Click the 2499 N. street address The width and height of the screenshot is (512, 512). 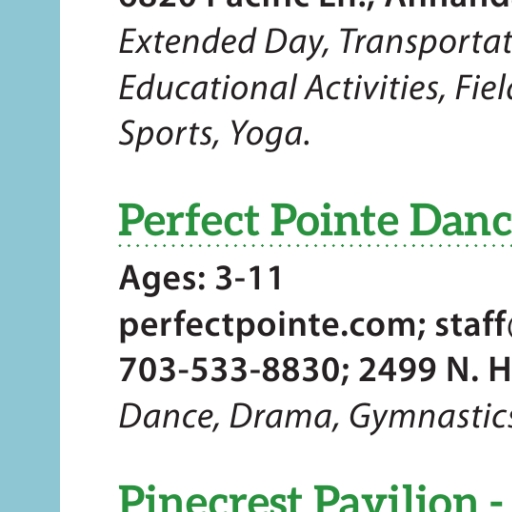point(435,370)
